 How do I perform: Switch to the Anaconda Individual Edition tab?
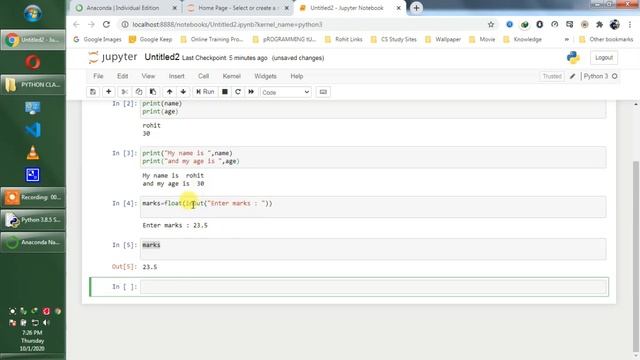(x=122, y=8)
